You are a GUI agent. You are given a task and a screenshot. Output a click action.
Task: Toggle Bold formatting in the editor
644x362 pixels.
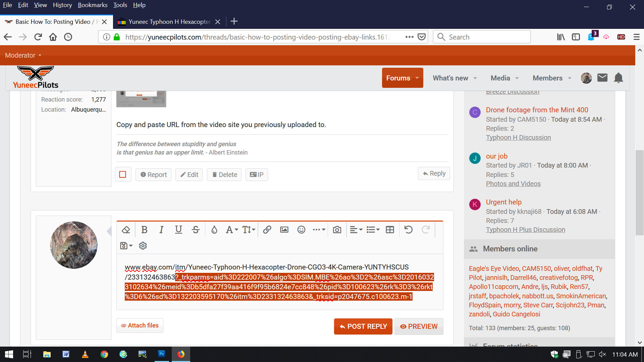144,230
